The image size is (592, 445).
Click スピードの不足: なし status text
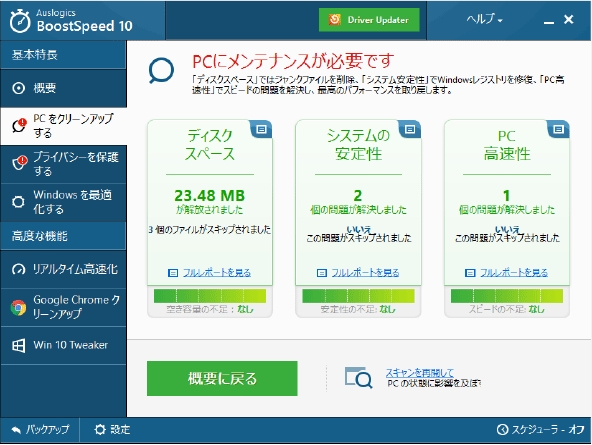click(507, 309)
